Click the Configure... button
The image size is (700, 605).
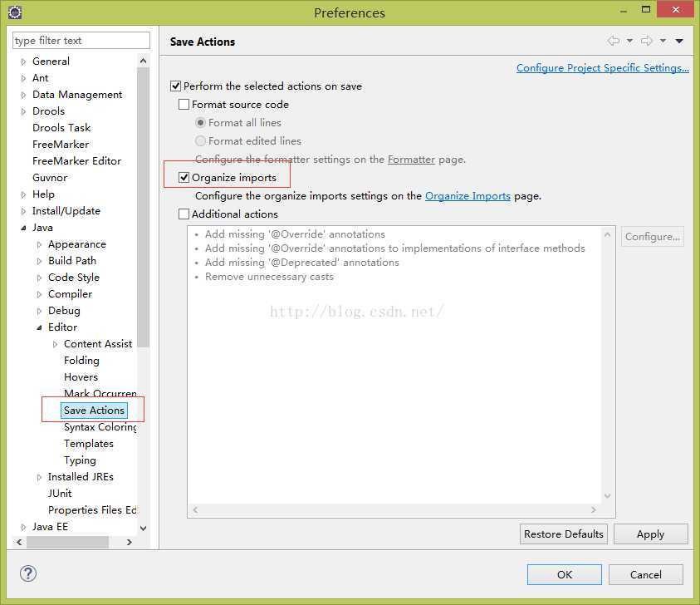pyautogui.click(x=652, y=236)
